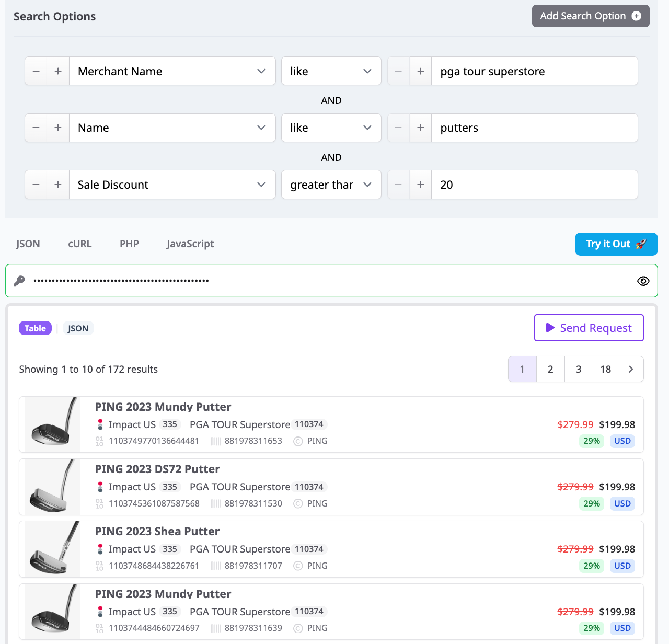Click the binary ID icon in the DS72 Putter row
The width and height of the screenshot is (669, 644).
coord(99,503)
